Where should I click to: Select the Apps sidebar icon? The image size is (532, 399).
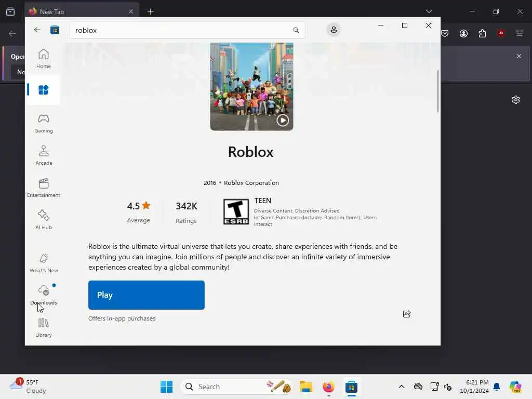[44, 90]
